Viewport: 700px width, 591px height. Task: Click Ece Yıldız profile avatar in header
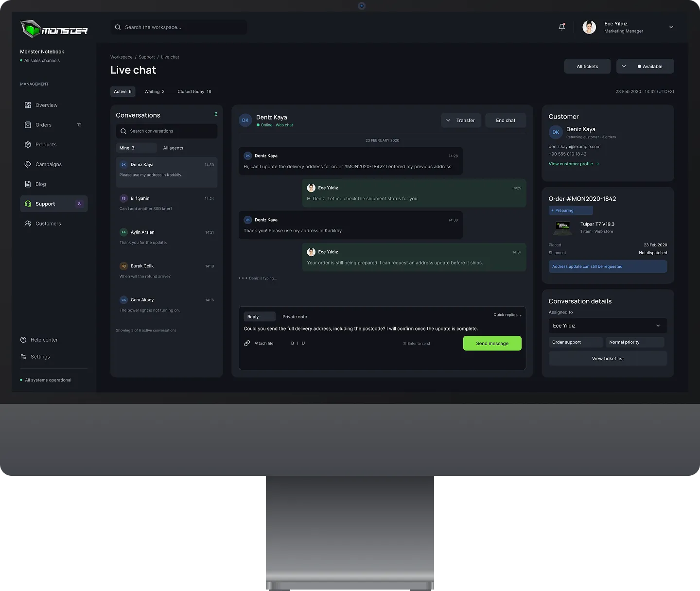click(x=589, y=27)
